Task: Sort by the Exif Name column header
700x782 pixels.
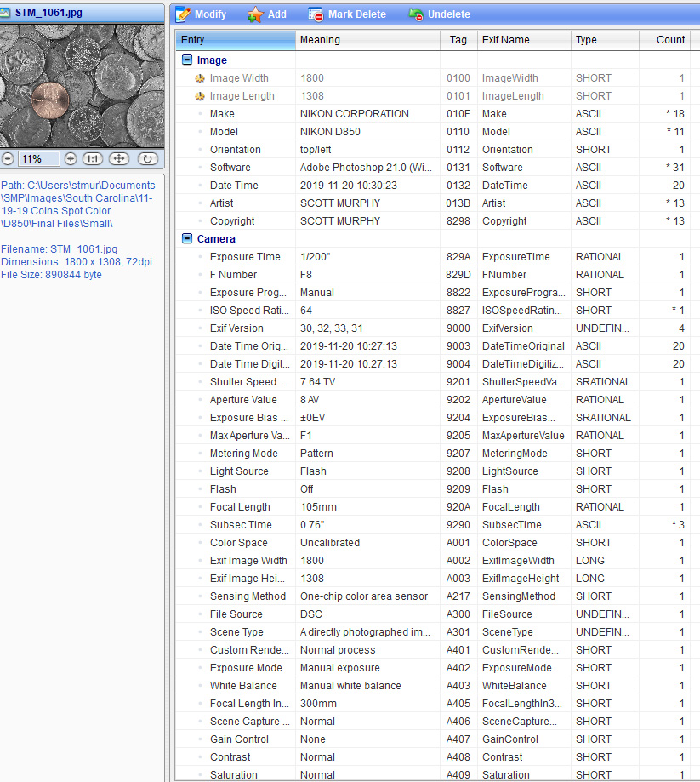Action: (x=523, y=40)
